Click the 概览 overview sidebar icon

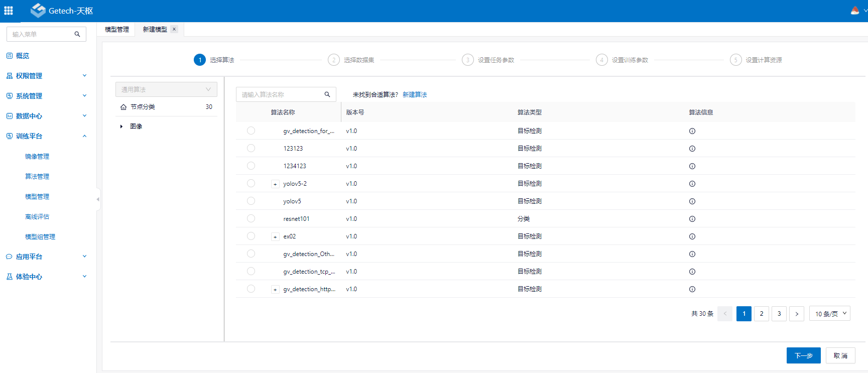(x=9, y=56)
